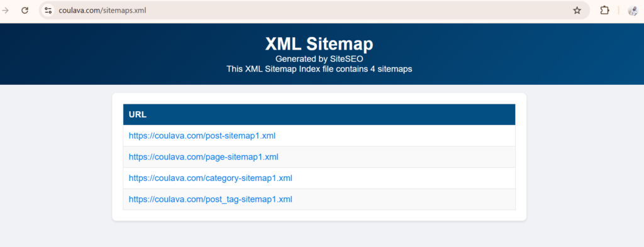Screen dimensions: 644x247
Task: Open site information icon in address bar
Action: [x=48, y=11]
